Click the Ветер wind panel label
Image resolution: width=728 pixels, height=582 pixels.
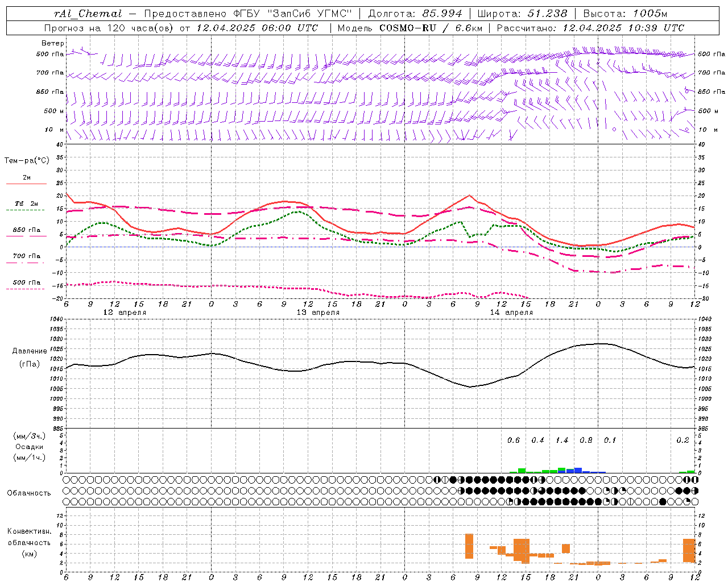[x=53, y=43]
